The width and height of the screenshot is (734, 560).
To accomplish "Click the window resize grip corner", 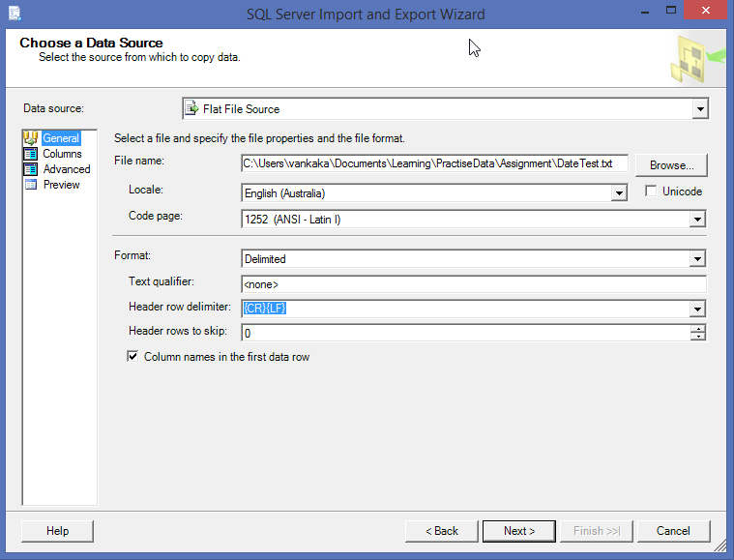I will pos(720,545).
